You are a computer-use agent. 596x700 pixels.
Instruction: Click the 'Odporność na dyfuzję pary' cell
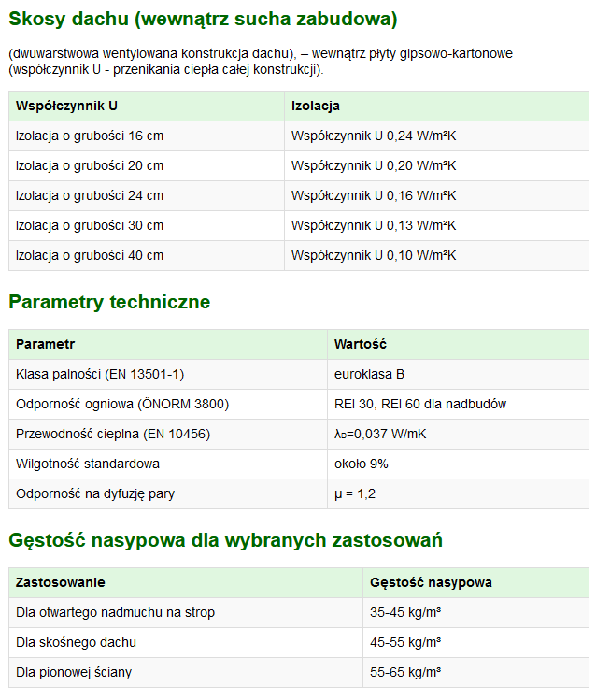97,493
